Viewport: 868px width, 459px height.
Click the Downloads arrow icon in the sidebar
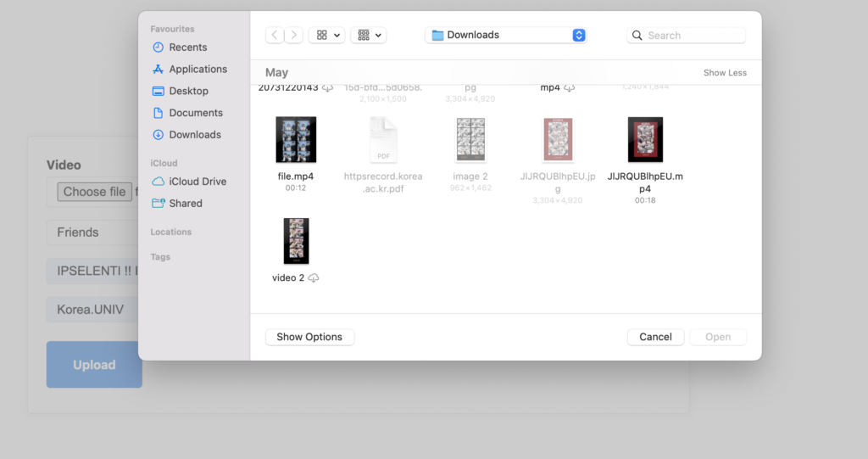point(158,135)
